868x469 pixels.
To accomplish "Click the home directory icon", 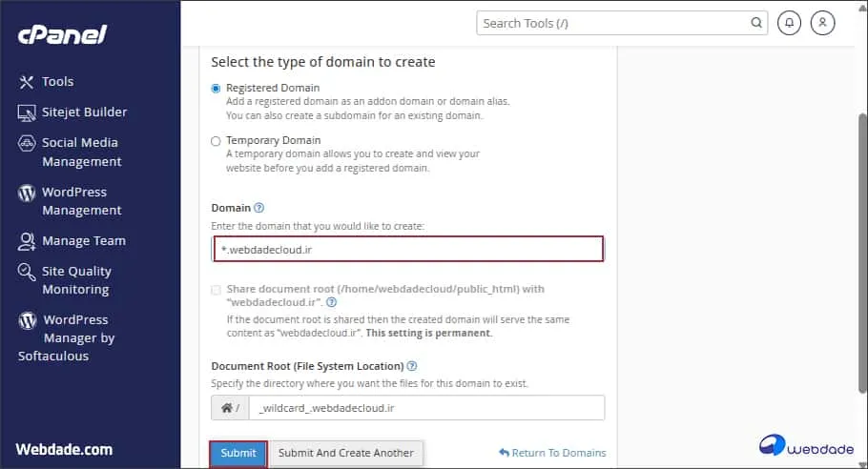I will (229, 408).
